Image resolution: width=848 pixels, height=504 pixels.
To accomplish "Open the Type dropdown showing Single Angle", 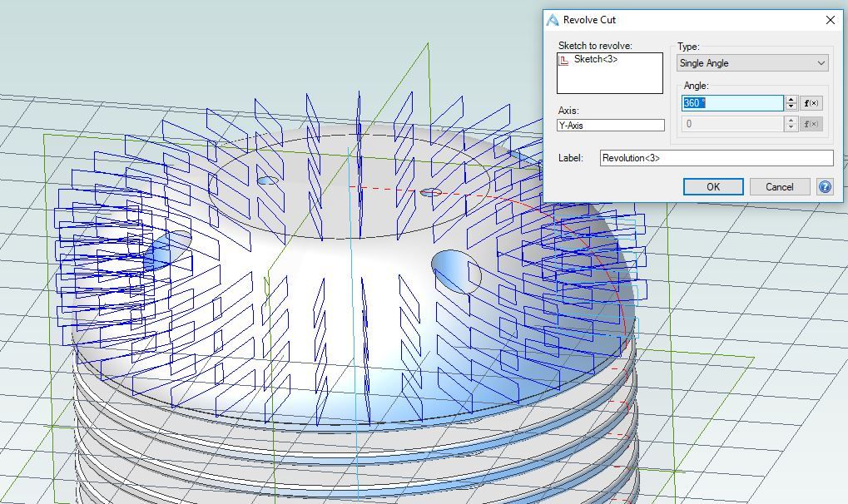I will [752, 62].
